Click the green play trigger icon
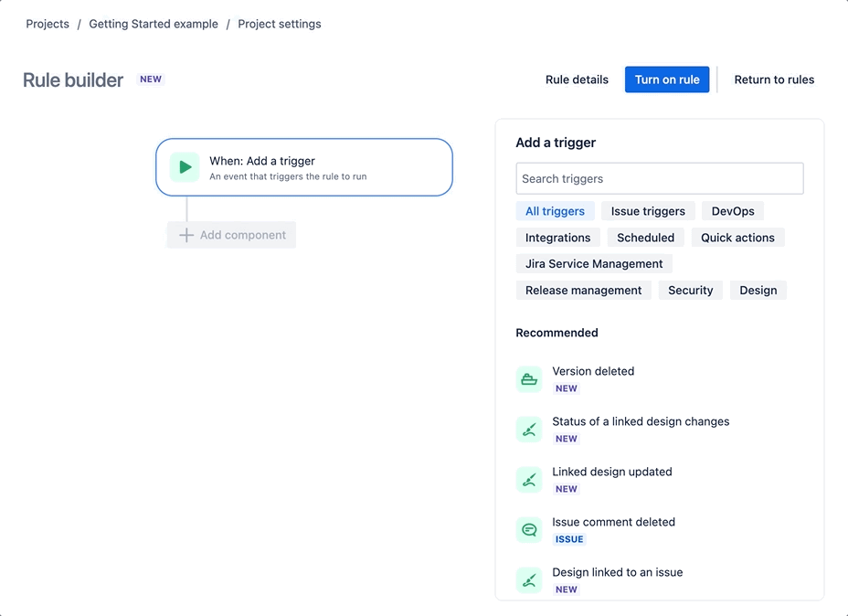This screenshot has width=848, height=616. pos(185,167)
